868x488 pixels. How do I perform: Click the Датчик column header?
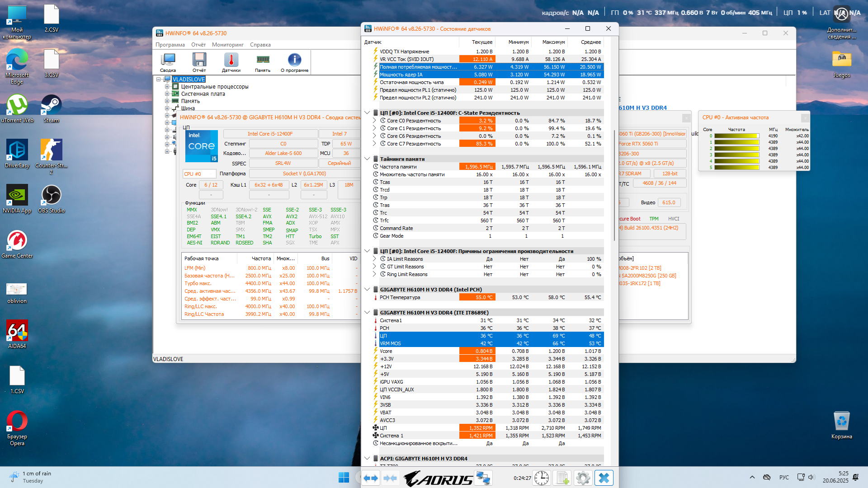[x=410, y=42]
